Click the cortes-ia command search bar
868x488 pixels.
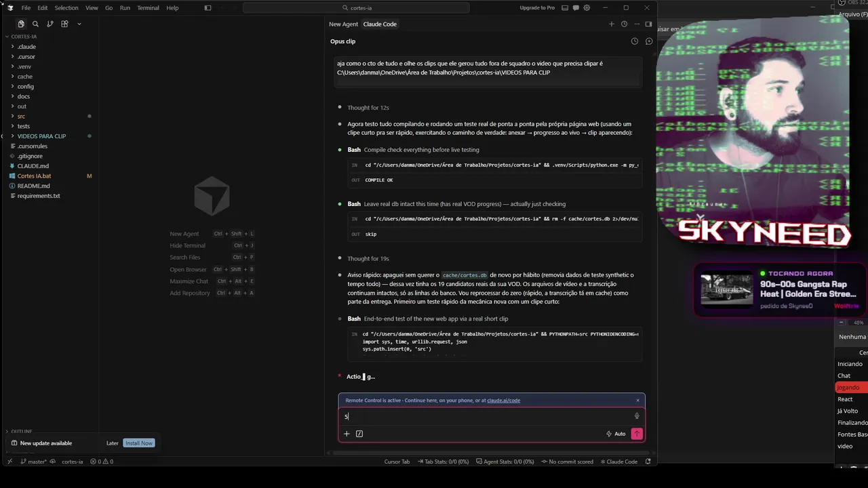point(356,8)
